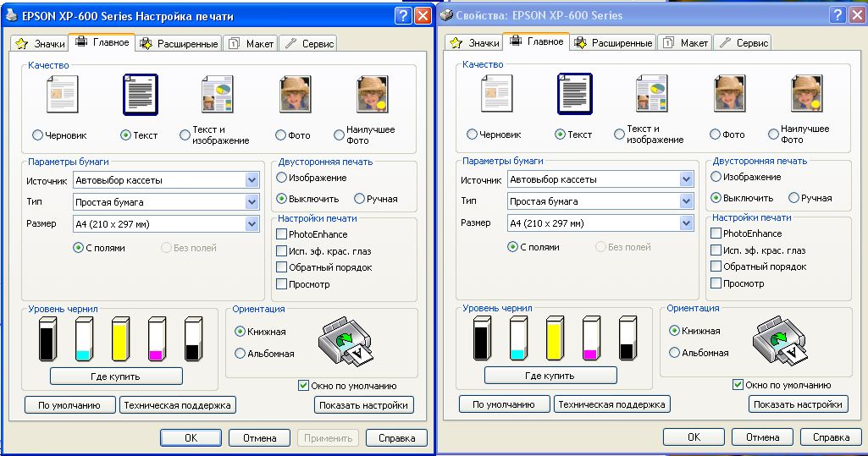868x456 pixels.
Task: Click the cyan ink cartridge in Свойства window
Action: [x=519, y=338]
